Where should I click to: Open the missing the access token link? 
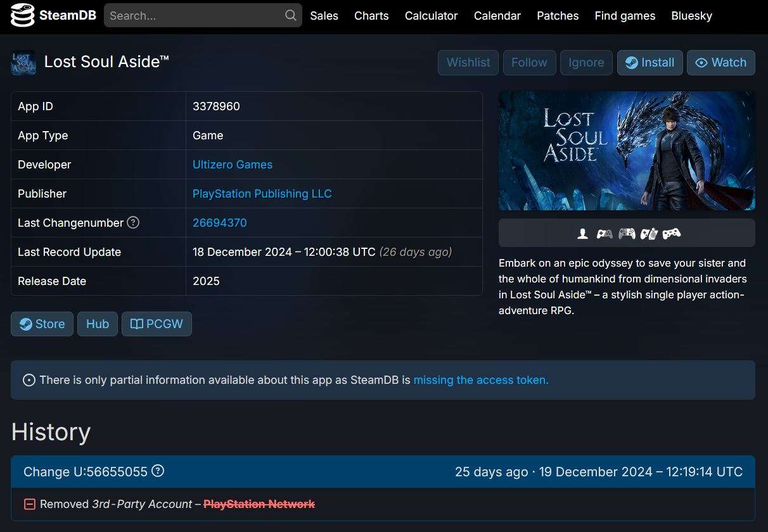pos(481,380)
